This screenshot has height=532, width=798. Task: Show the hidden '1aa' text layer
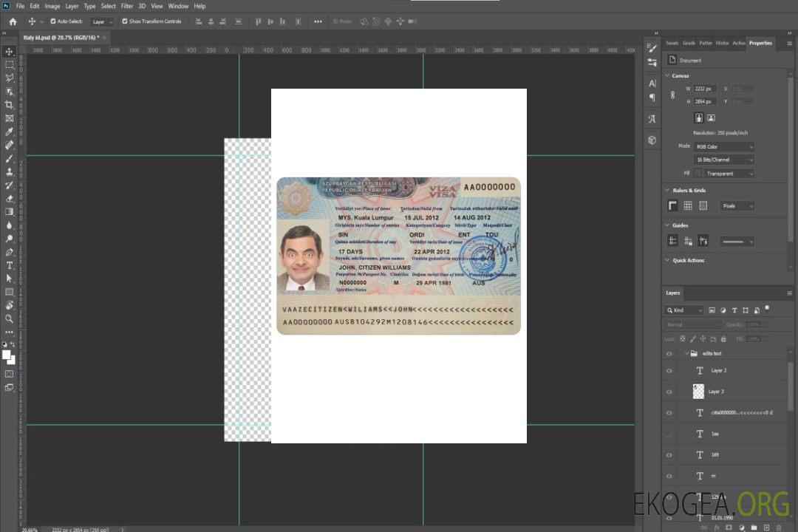click(x=669, y=434)
